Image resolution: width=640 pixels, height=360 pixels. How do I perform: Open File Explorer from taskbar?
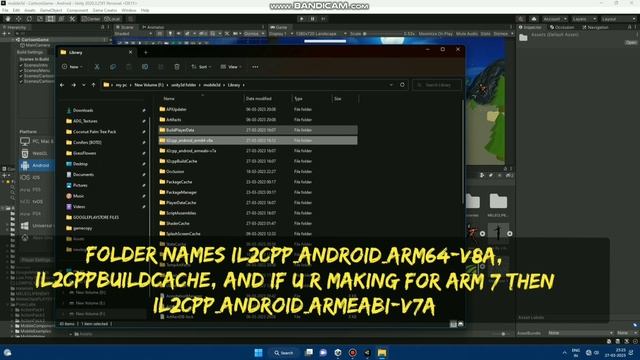[382, 353]
